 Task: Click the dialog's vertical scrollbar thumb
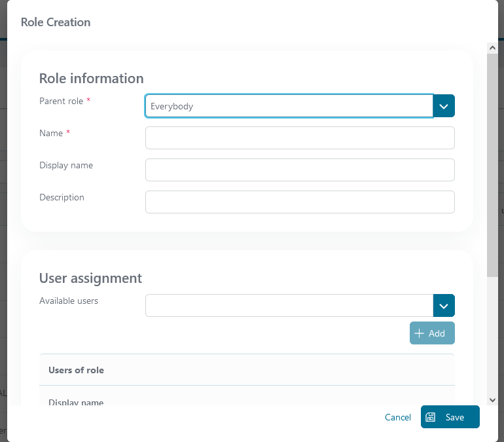click(x=492, y=165)
